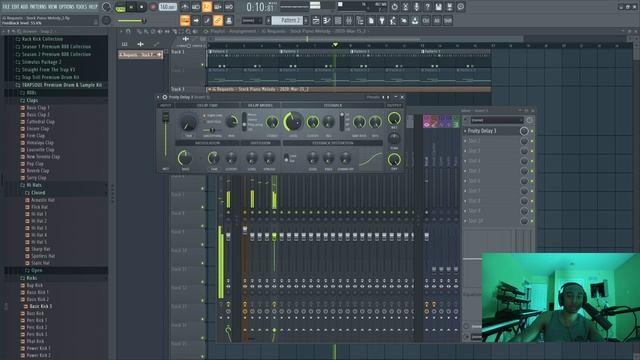Click the stop transport button
This screenshot has height=360, width=640.
[141, 7]
